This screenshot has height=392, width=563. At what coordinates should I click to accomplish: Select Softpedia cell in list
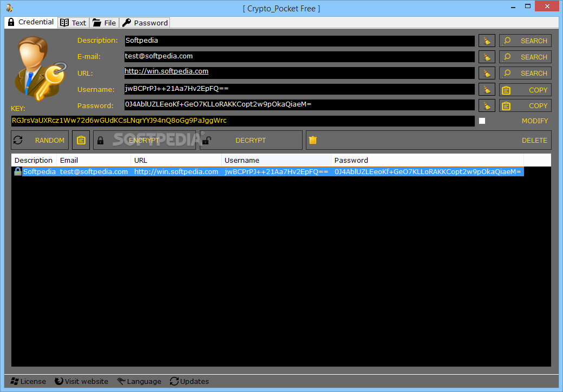point(40,172)
